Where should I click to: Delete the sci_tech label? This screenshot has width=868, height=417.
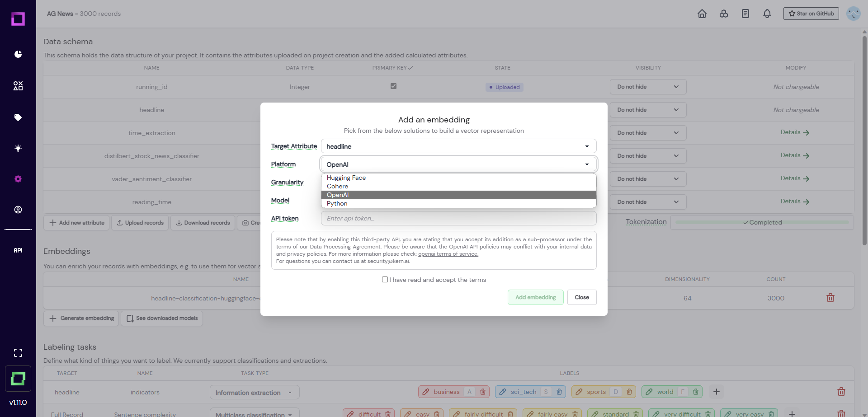pos(559,392)
